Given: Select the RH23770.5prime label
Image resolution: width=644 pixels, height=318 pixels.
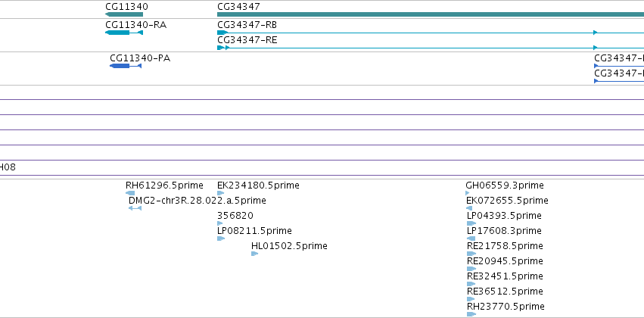Looking at the screenshot, I should click(506, 306).
